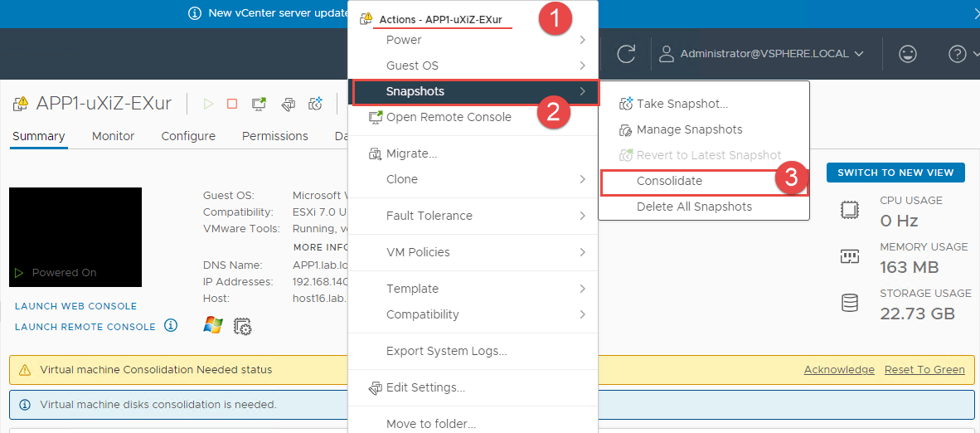
Task: Click info icon beside Launch Remote Console
Action: tap(171, 326)
